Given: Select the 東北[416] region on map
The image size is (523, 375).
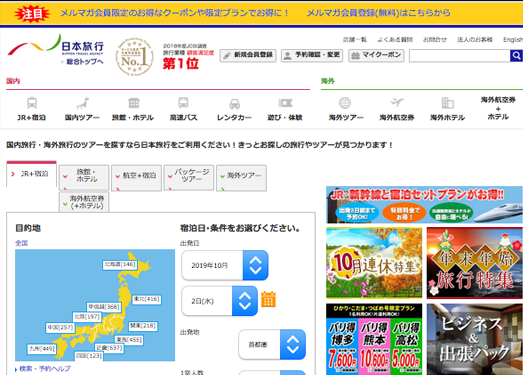Looking at the screenshot, I should click(147, 299).
